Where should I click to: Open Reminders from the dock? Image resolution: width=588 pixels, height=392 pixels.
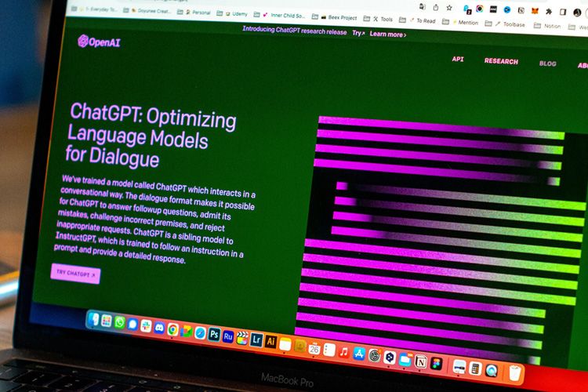pos(328,350)
